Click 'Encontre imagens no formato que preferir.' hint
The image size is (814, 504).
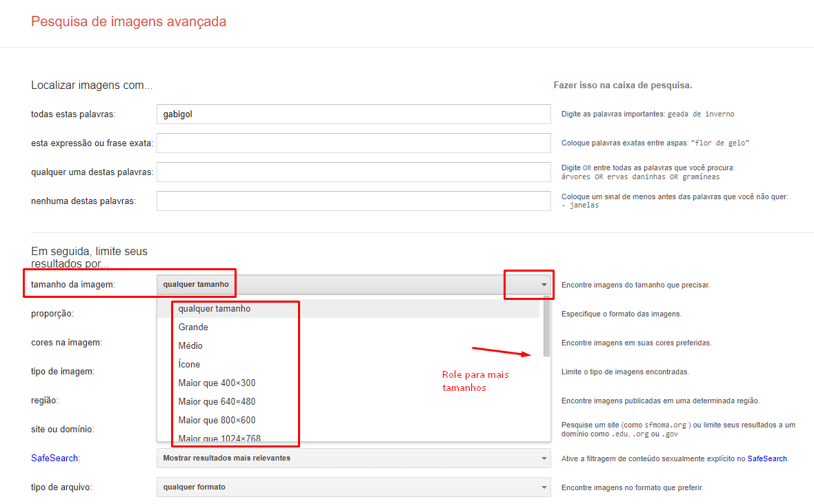point(633,488)
